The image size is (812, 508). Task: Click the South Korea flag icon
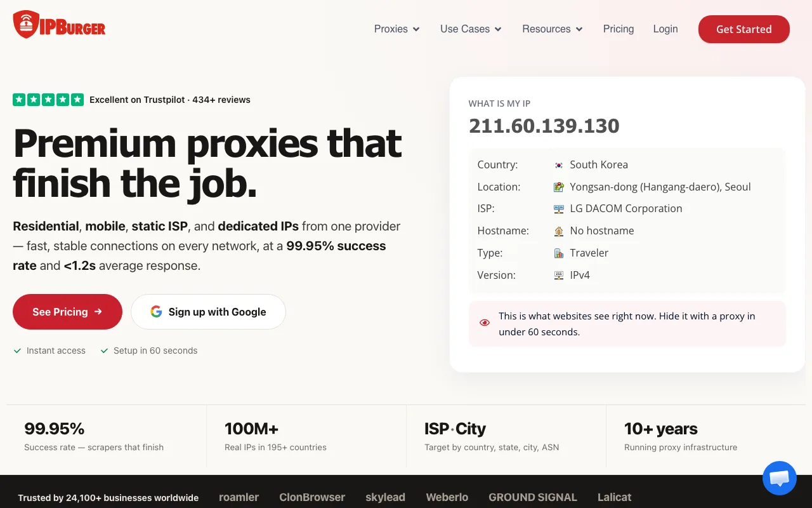tap(559, 165)
